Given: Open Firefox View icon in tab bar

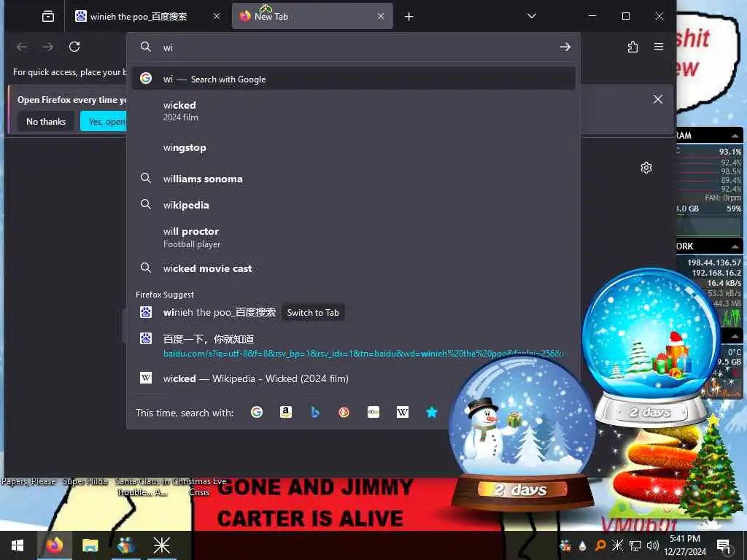Looking at the screenshot, I should point(48,17).
